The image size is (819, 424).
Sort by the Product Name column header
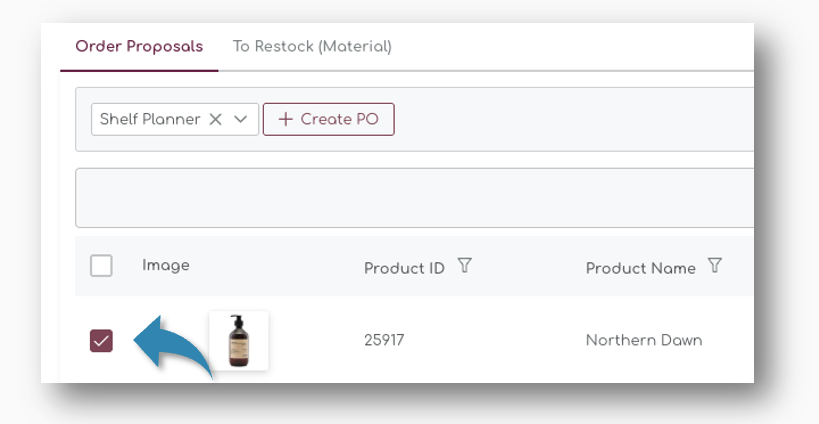click(x=640, y=268)
